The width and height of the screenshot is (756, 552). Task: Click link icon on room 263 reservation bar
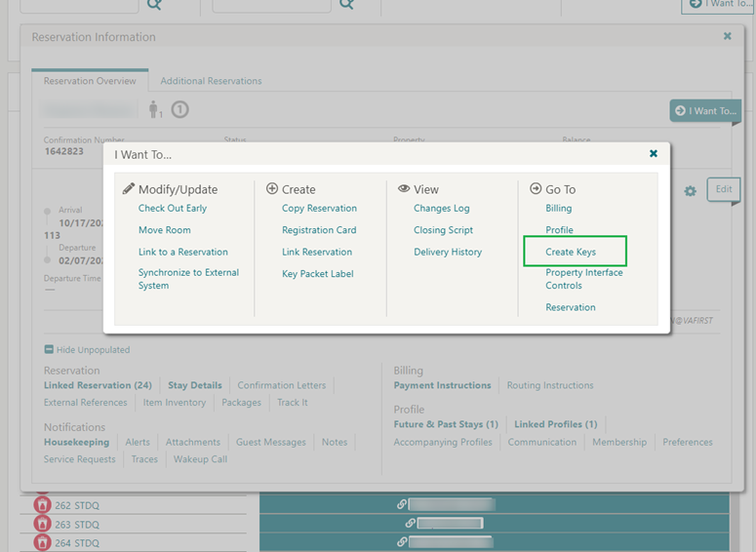[410, 523]
